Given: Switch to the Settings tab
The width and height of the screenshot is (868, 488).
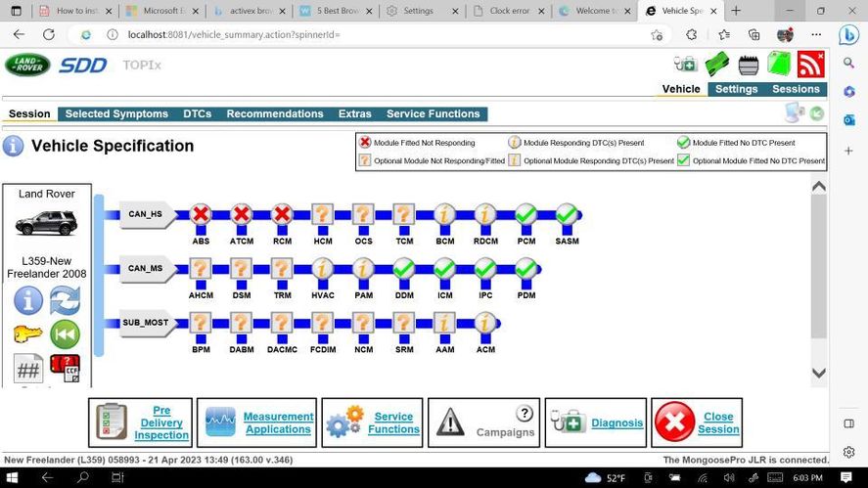Looking at the screenshot, I should pyautogui.click(x=736, y=89).
